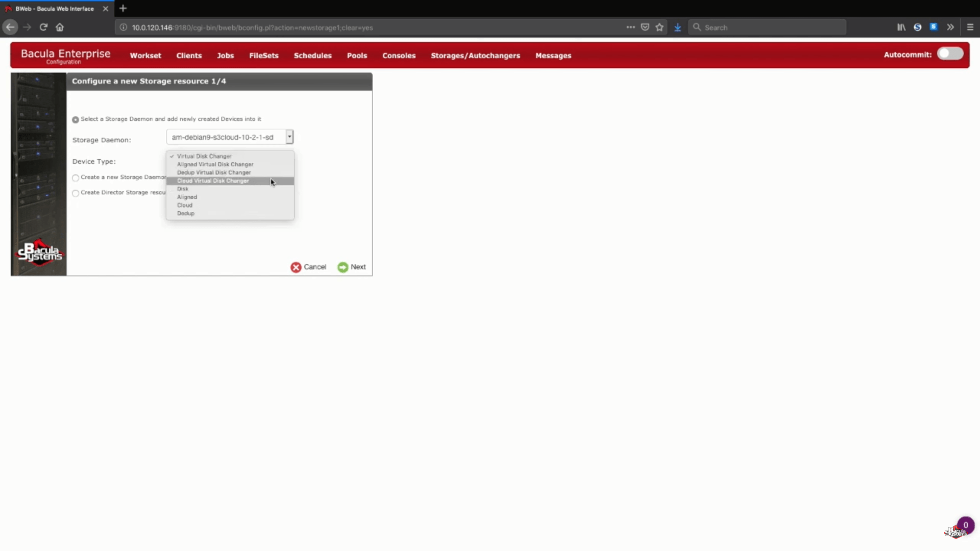Viewport: 980px width, 551px height.
Task: Open the Library icon in toolbar
Action: 901,27
